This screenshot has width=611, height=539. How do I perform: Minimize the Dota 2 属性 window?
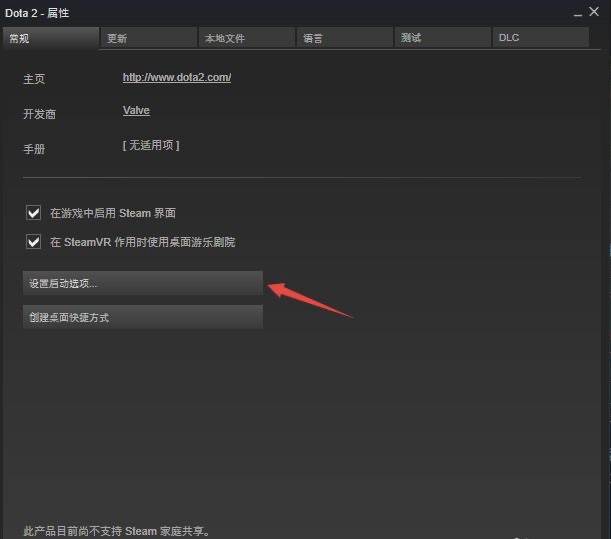coord(578,13)
